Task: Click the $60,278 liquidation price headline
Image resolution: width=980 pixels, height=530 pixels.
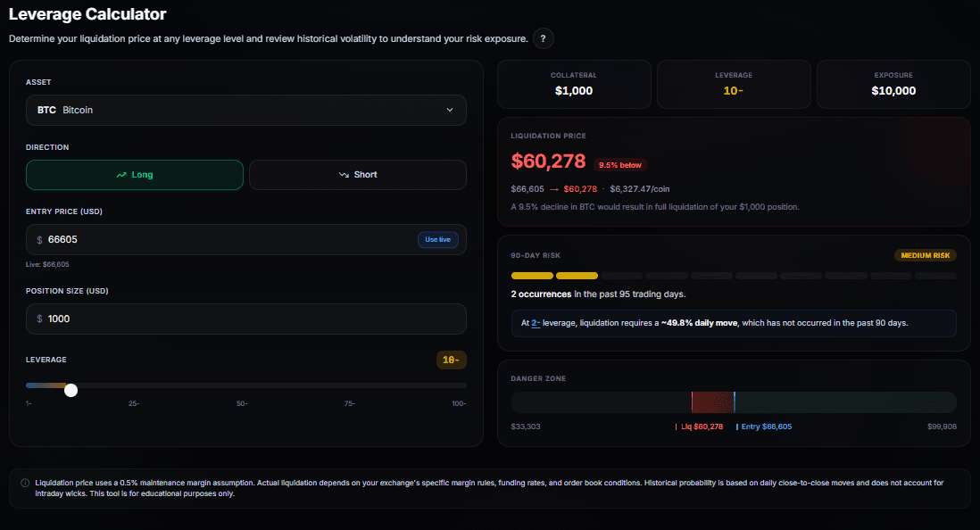Action: [548, 161]
